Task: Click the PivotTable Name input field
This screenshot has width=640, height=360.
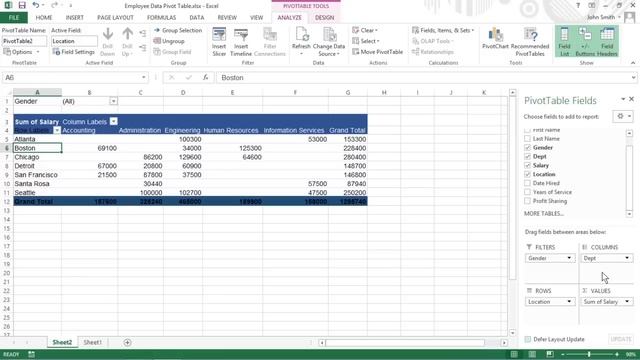Action: 24,41
